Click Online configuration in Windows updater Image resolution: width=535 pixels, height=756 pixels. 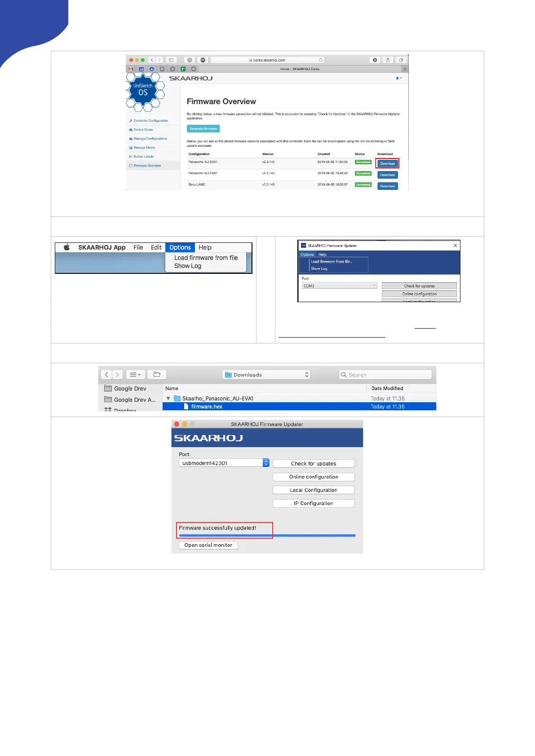pyautogui.click(x=419, y=294)
